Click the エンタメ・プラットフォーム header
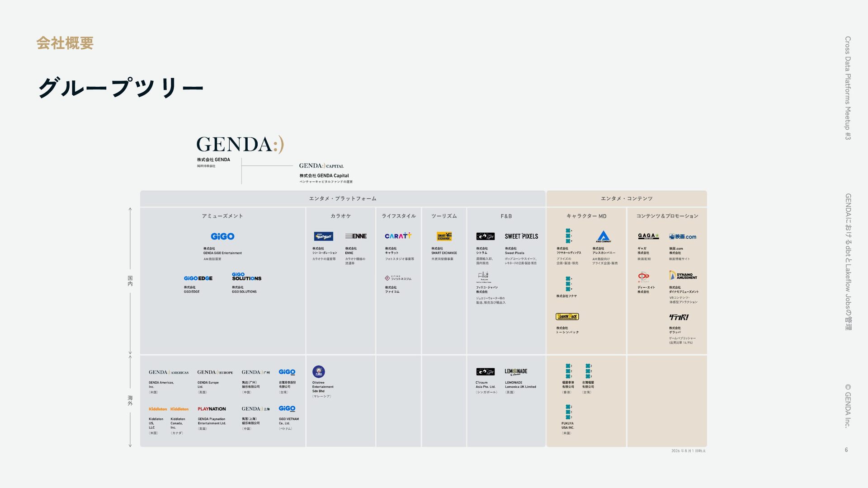Viewport: 868px width, 488px height. (343, 199)
